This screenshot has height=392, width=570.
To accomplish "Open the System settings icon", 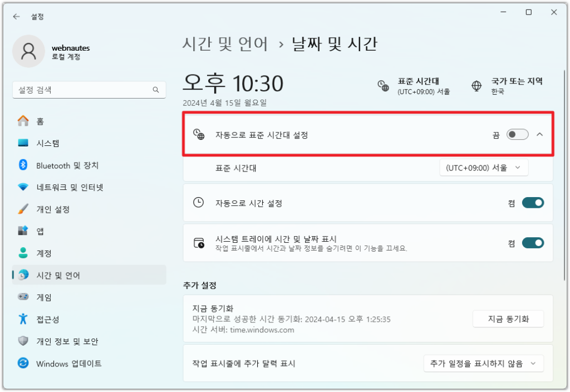I will point(23,143).
